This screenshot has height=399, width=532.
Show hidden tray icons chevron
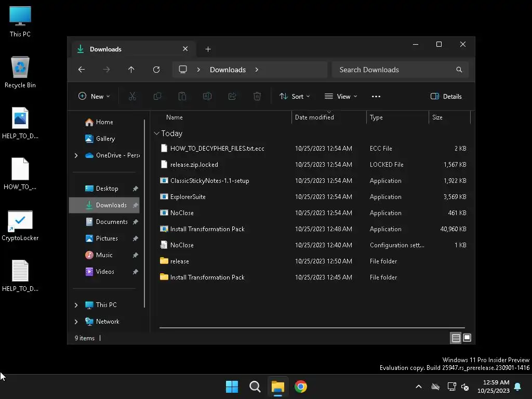(419, 387)
